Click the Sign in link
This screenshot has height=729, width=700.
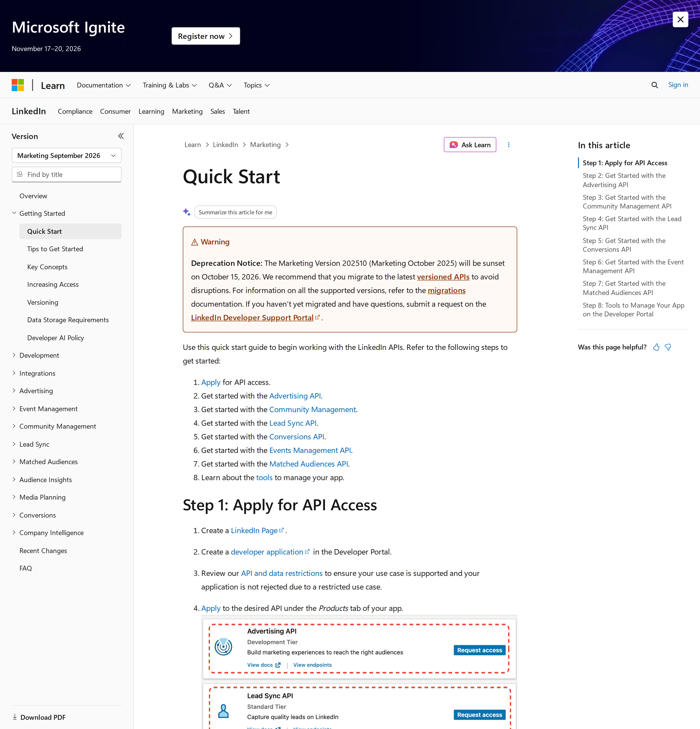point(678,85)
